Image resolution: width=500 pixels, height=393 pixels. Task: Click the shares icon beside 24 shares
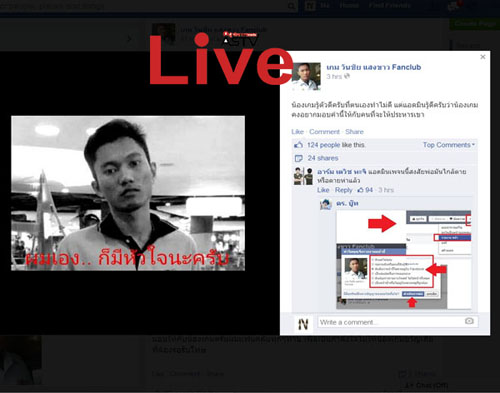(298, 158)
